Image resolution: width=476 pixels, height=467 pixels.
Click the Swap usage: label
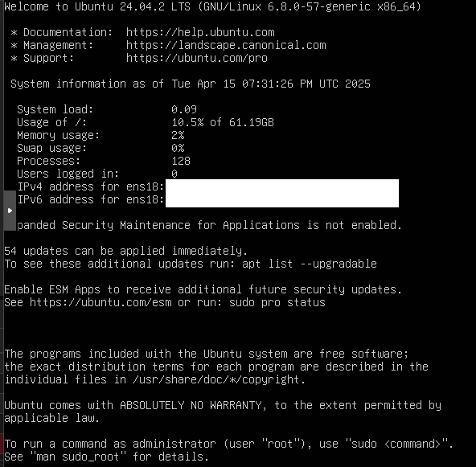(x=51, y=148)
